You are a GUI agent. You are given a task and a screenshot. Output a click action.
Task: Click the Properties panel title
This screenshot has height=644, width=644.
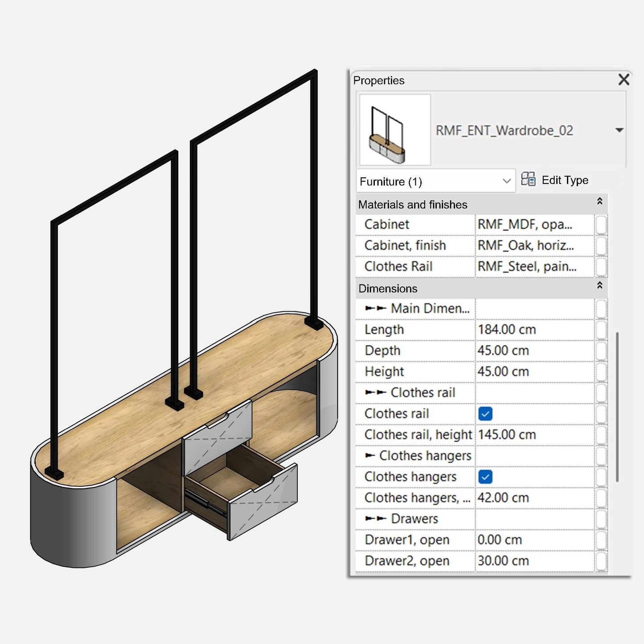[x=379, y=81]
